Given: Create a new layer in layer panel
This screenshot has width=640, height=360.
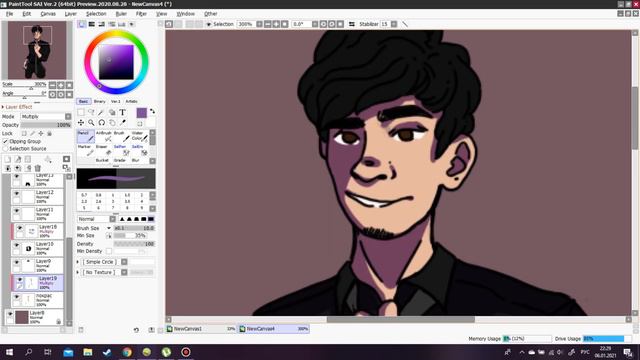Looking at the screenshot, I should click(7, 159).
